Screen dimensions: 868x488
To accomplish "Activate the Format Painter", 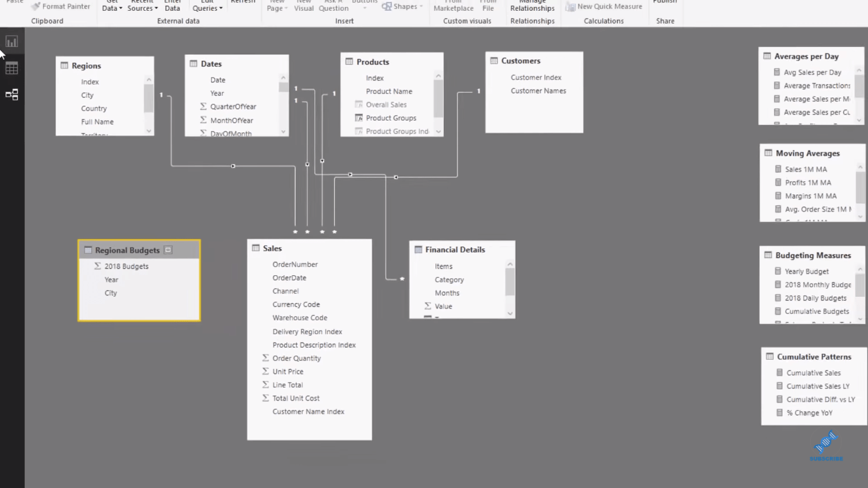I will click(61, 6).
